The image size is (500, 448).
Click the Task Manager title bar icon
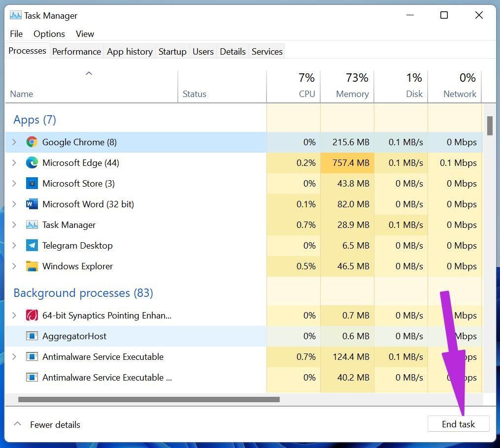16,15
